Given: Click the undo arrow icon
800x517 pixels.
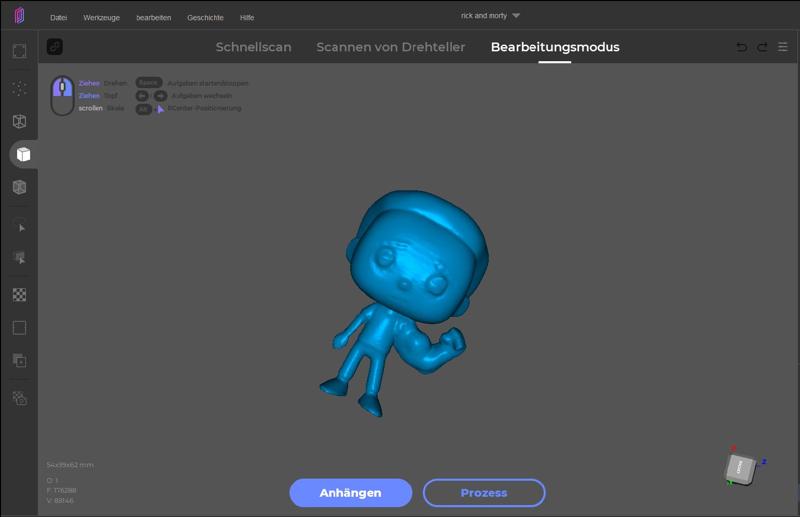Looking at the screenshot, I should tap(742, 47).
